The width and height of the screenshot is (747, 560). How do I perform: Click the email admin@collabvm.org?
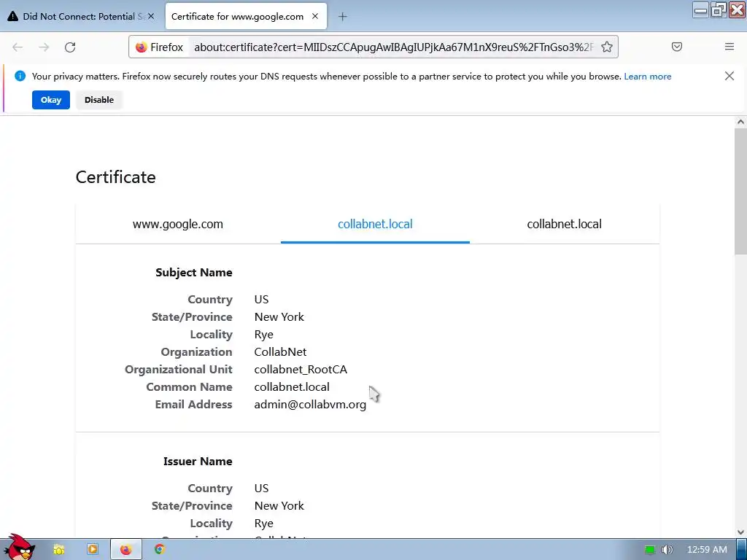coord(310,404)
